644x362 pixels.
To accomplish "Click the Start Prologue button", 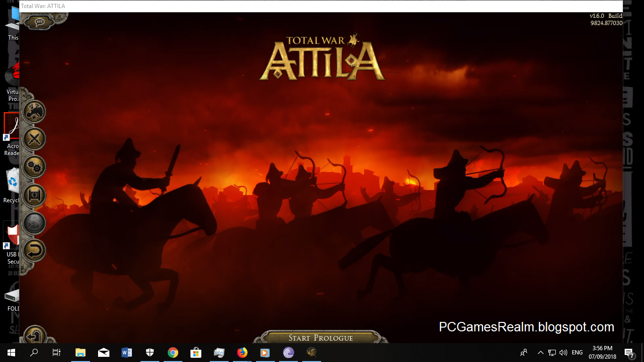I will coord(321,337).
